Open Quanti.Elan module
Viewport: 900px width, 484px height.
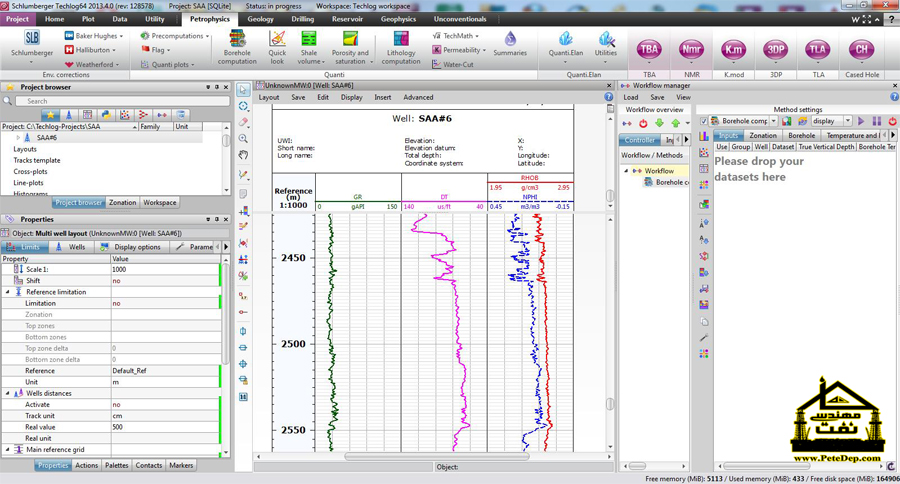click(565, 48)
